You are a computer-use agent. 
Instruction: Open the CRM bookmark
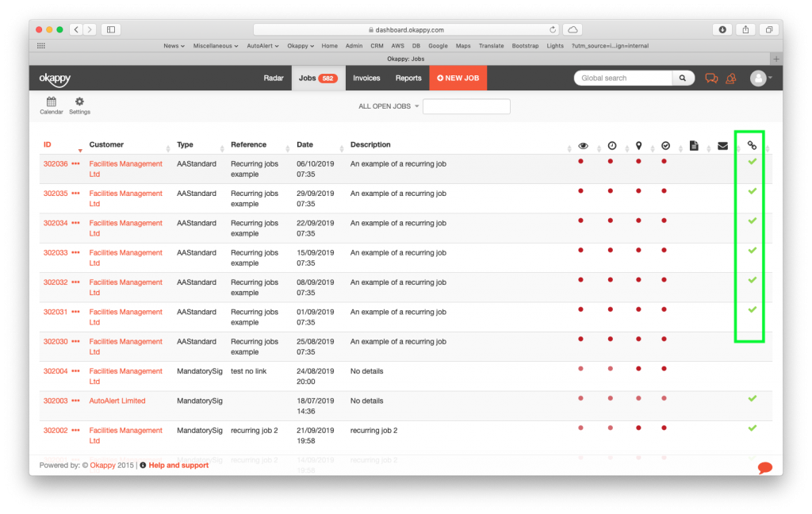[x=377, y=45]
